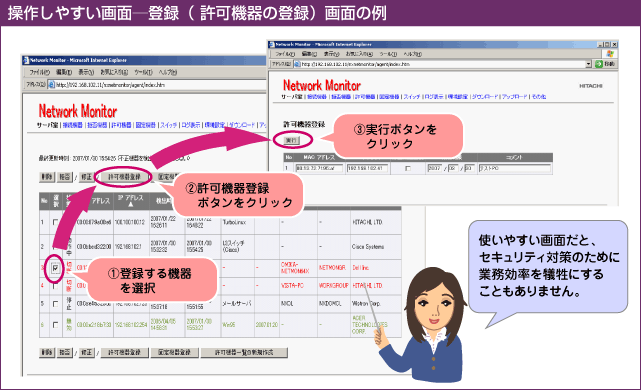
Task: Open the 環境設定 link in the registration window
Action: (x=458, y=97)
